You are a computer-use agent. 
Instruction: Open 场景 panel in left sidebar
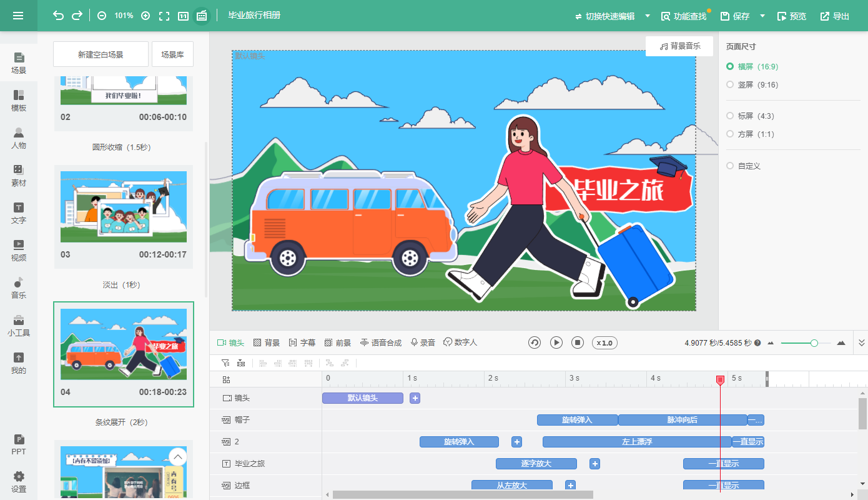[x=19, y=63]
